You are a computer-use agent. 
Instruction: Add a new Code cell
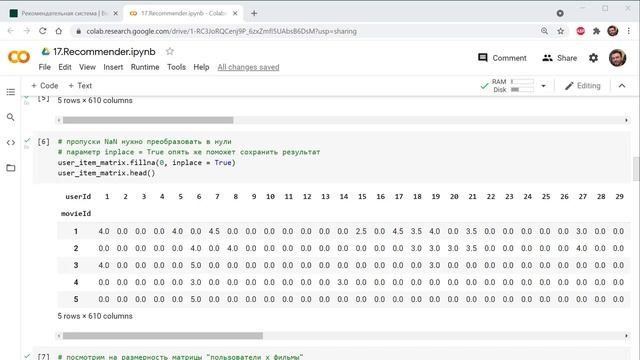coord(45,86)
